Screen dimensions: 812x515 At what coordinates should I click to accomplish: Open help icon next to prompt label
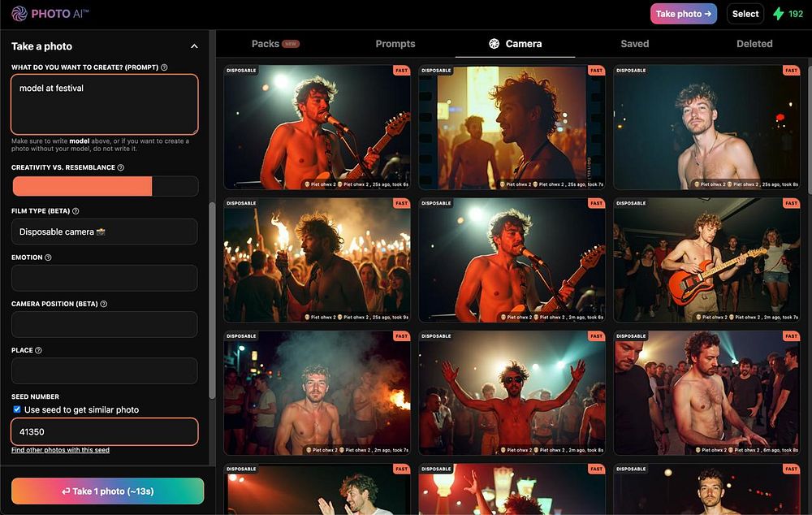tap(164, 67)
